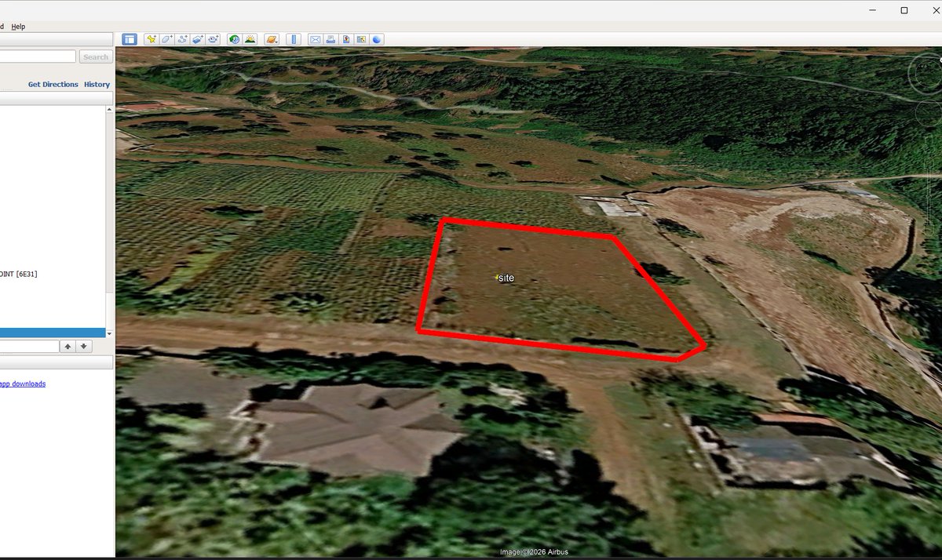Maximize the application window
942x560 pixels.
(x=904, y=10)
